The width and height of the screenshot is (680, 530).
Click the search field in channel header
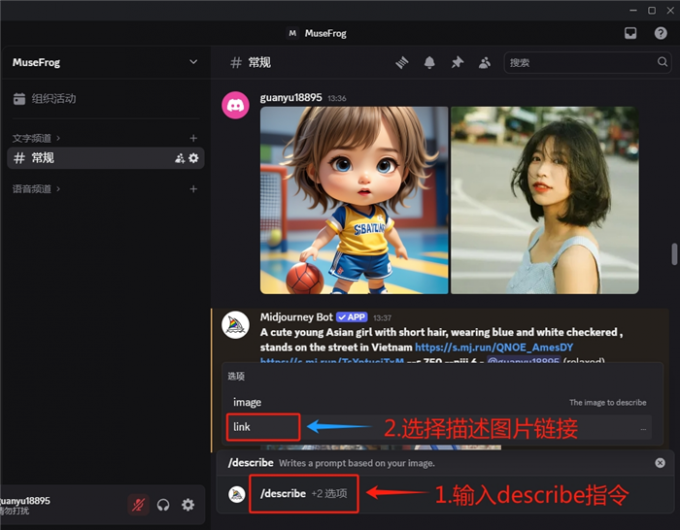(x=587, y=62)
